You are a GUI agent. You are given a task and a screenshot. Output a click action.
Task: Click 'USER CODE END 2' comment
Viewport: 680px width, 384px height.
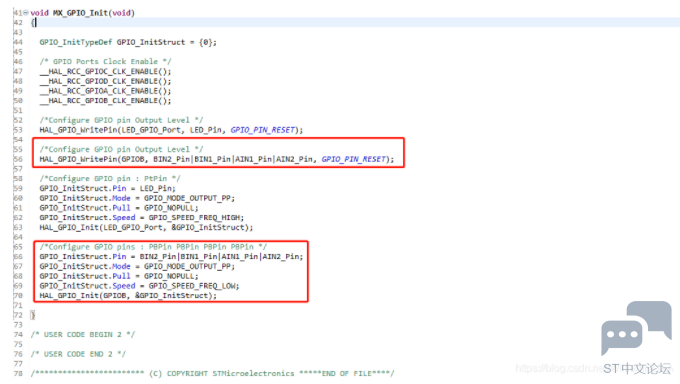[x=78, y=354]
